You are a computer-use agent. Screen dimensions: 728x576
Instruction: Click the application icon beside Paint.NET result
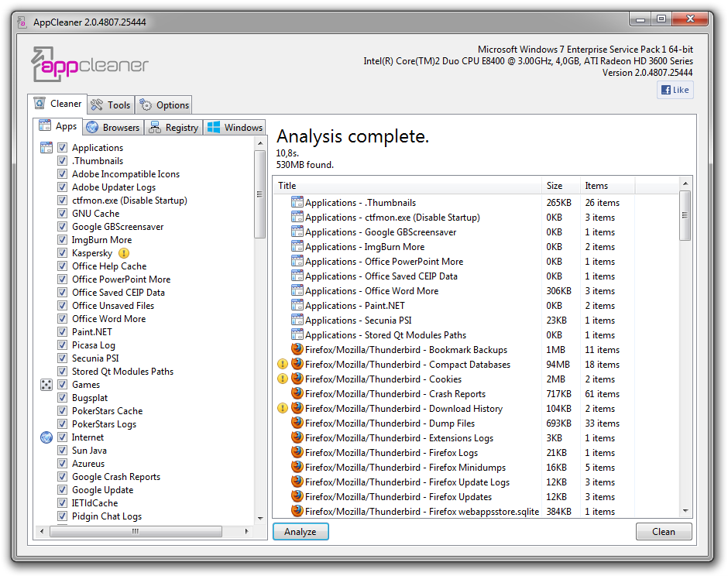[297, 305]
